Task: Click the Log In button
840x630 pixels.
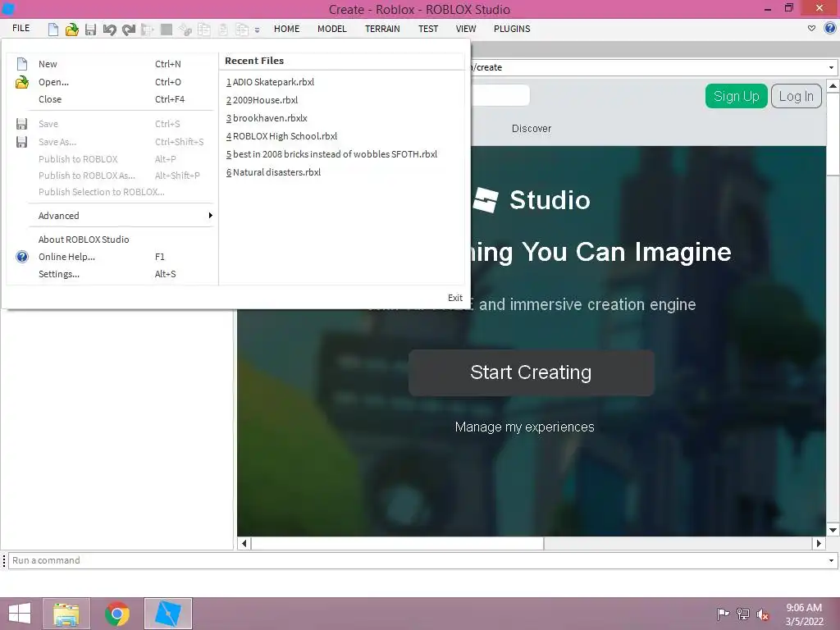Action: (796, 96)
